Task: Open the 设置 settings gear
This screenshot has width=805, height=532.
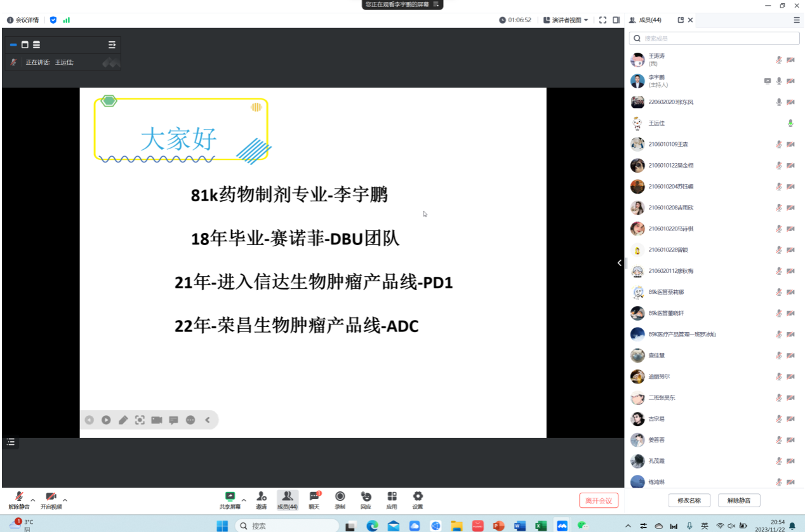Action: tap(418, 500)
